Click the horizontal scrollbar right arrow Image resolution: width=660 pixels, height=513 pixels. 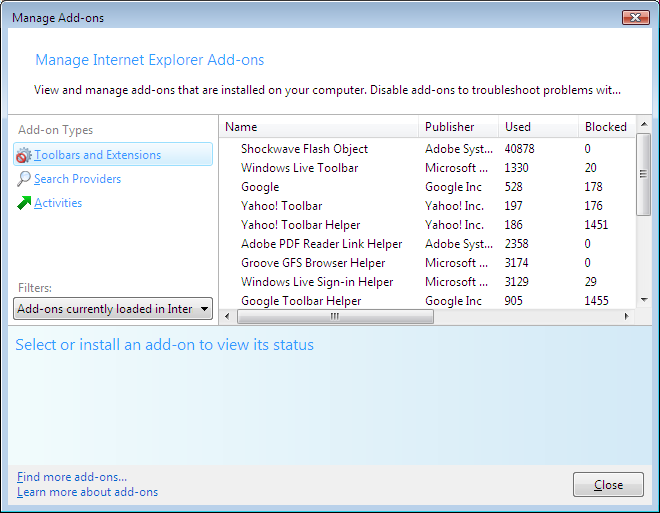point(627,316)
